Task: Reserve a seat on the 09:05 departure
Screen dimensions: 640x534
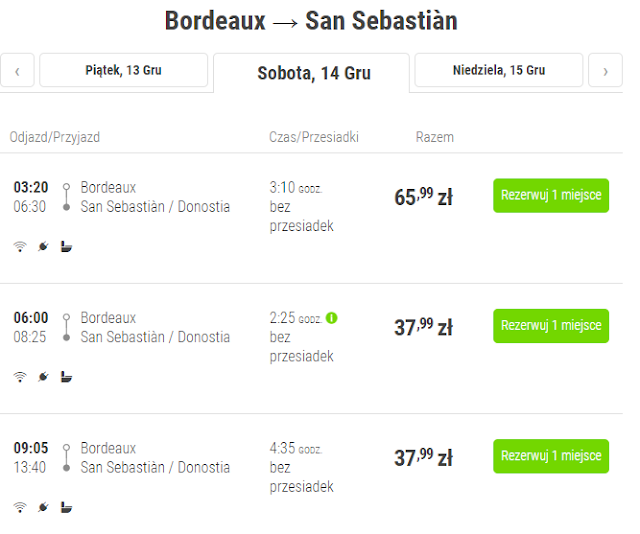Action: tap(550, 456)
